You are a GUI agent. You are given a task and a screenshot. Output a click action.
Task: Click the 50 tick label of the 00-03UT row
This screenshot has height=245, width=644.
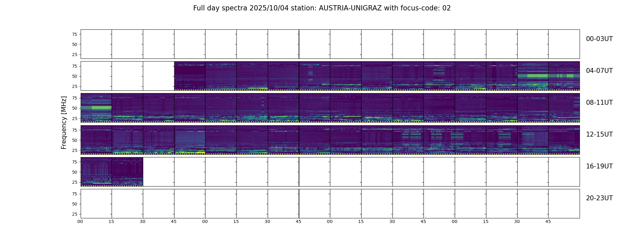pyautogui.click(x=75, y=44)
